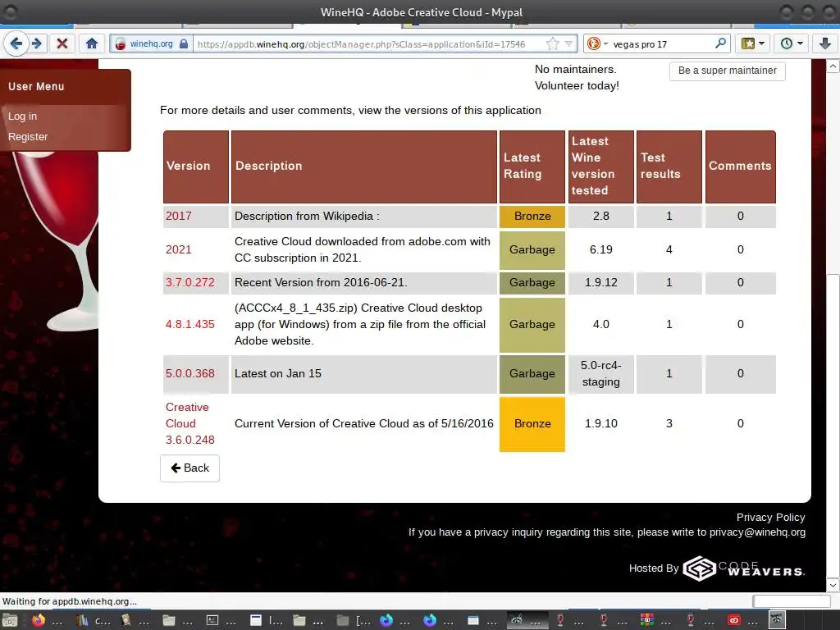
Task: Click the rightmost raccoon tray icon
Action: [777, 620]
